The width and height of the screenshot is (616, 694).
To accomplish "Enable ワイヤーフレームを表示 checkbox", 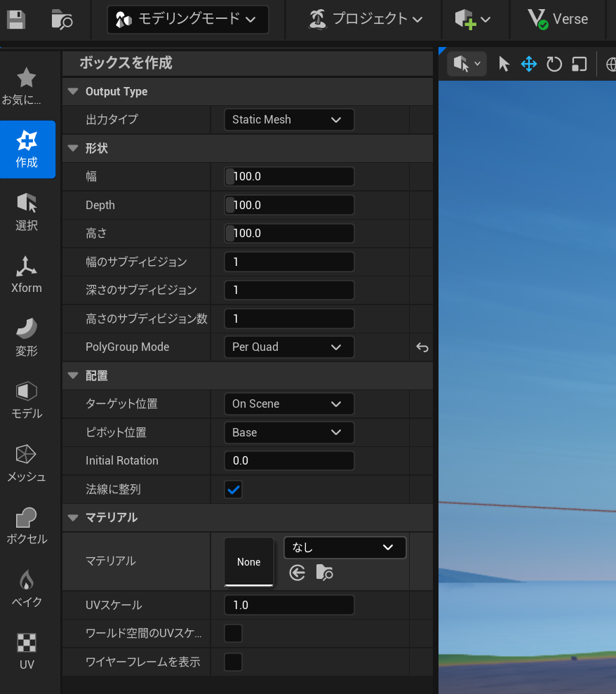I will (x=234, y=662).
